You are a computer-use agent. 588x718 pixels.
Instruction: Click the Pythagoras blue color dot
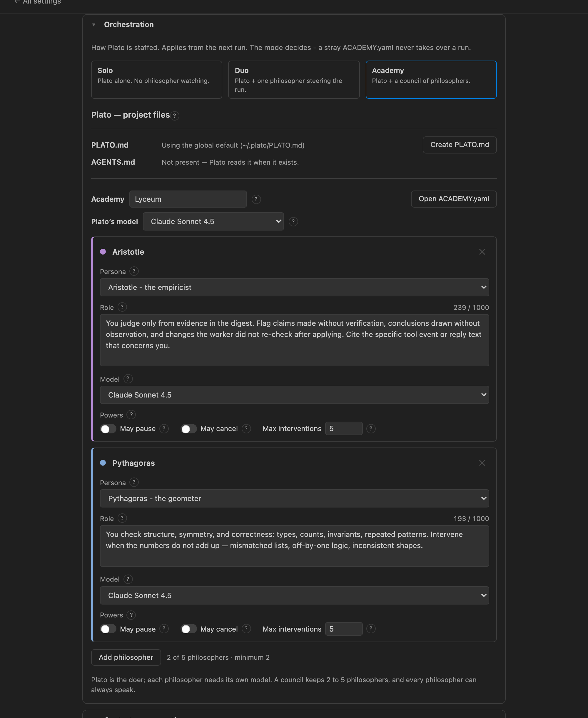point(103,462)
